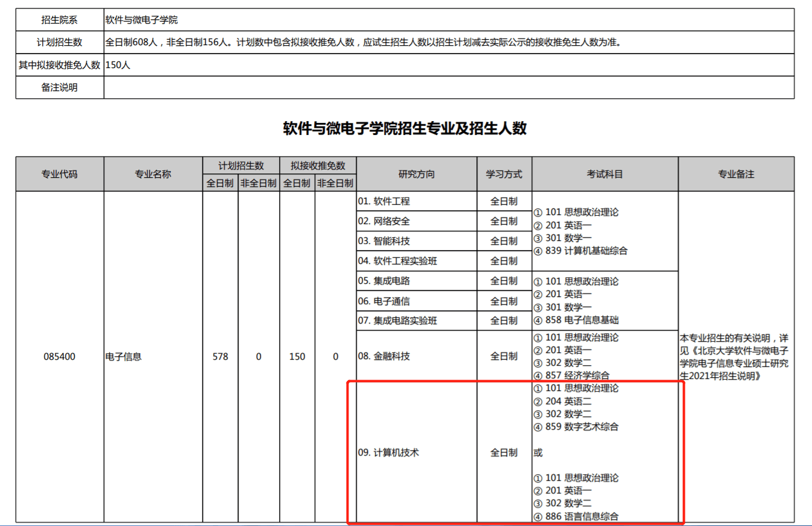Click the 学习方式 column header
This screenshot has height=526, width=812.
pos(504,174)
